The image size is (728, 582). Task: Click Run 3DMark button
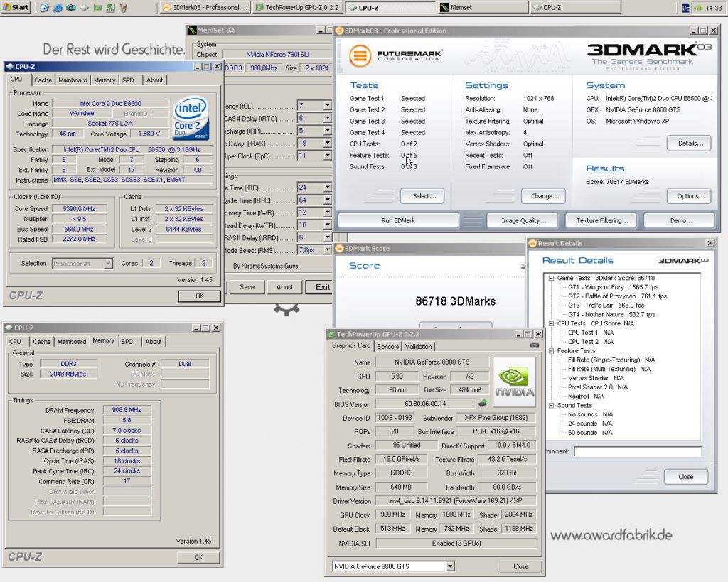click(398, 220)
